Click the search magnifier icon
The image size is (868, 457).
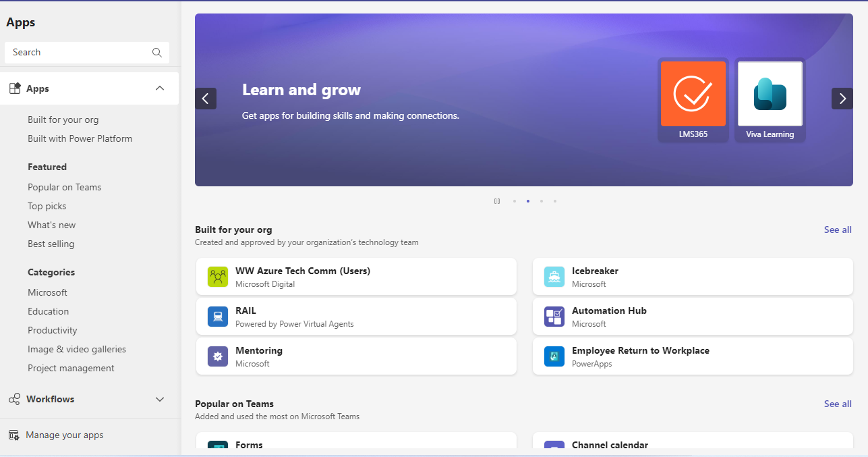[x=157, y=52]
